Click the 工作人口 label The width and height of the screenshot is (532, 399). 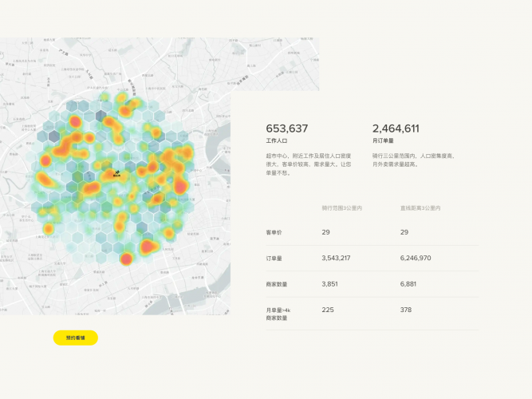click(x=275, y=141)
